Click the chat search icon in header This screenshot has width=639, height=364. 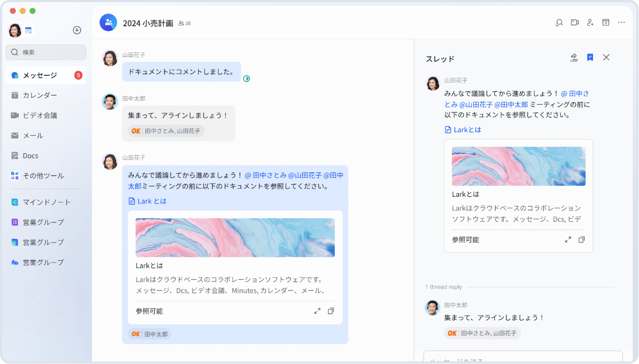coord(559,22)
